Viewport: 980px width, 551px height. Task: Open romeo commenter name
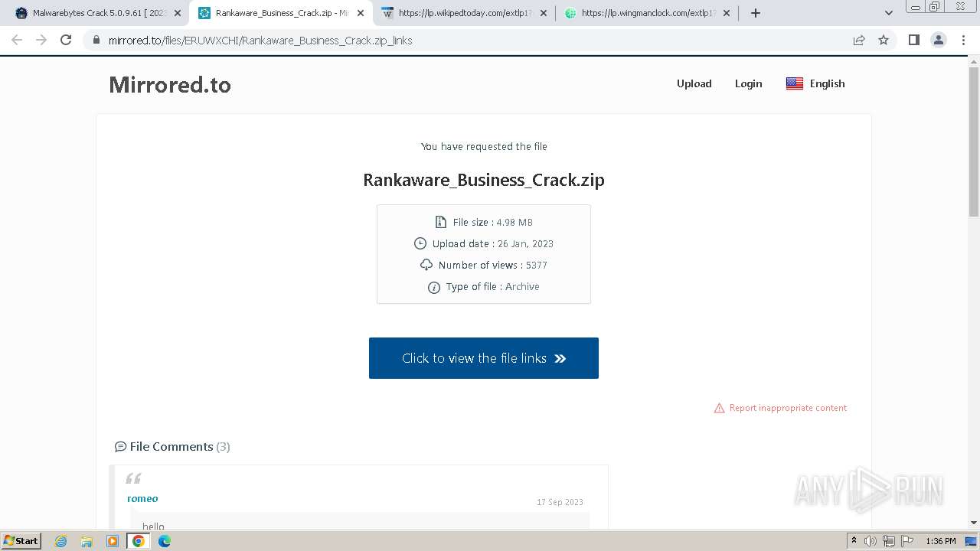click(x=142, y=498)
